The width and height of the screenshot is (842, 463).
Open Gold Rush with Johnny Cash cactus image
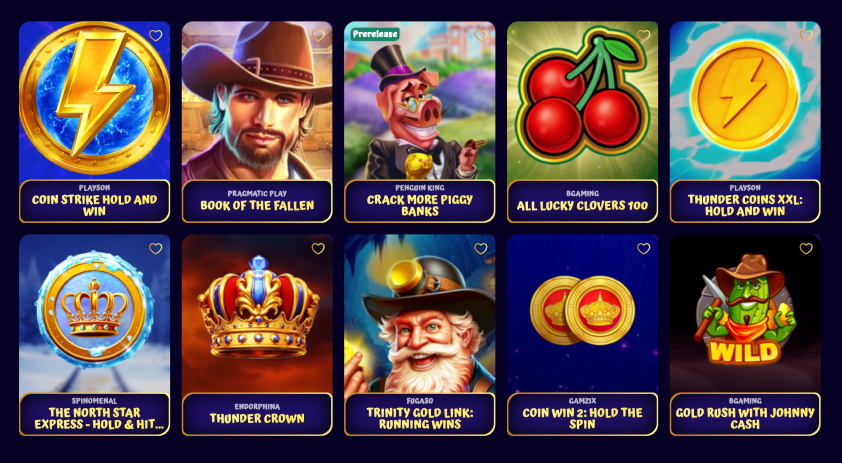pos(745,314)
